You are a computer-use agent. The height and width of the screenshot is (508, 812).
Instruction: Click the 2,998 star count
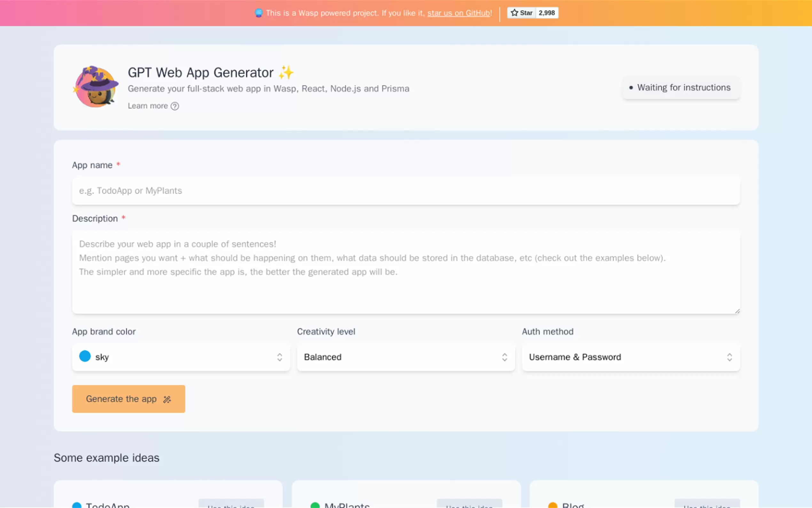pyautogui.click(x=546, y=13)
